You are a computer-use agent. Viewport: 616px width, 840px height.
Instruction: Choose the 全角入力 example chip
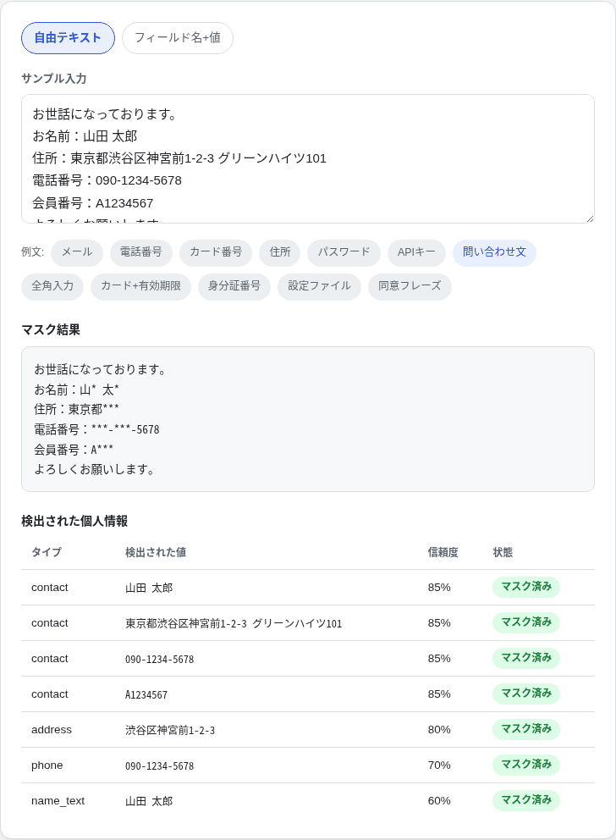(52, 286)
